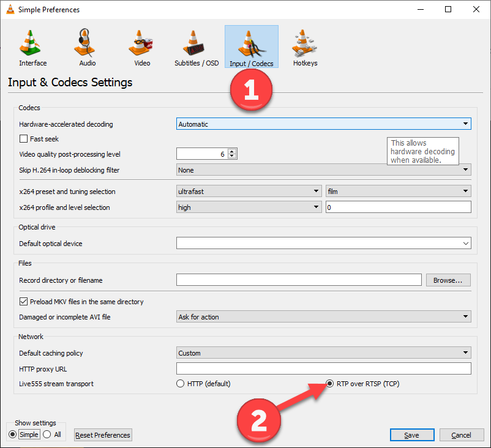Open the Video settings section

(141, 46)
